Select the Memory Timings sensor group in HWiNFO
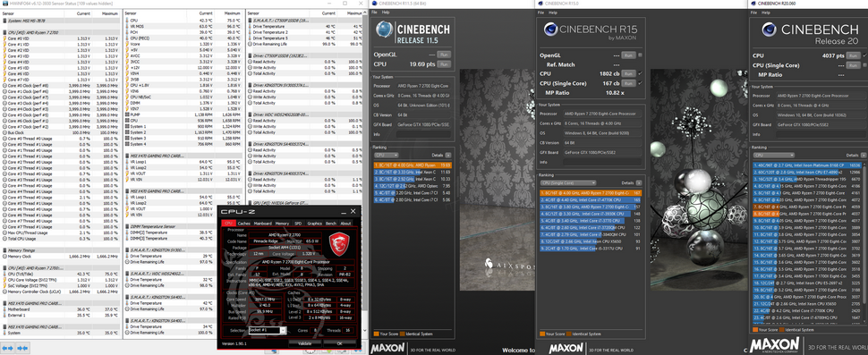This screenshot has width=868, height=355. click(61, 250)
